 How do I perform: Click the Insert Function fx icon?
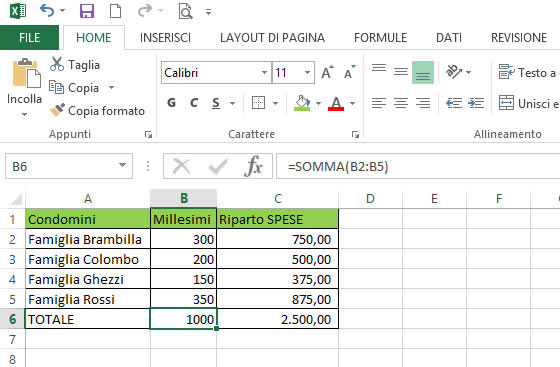253,166
